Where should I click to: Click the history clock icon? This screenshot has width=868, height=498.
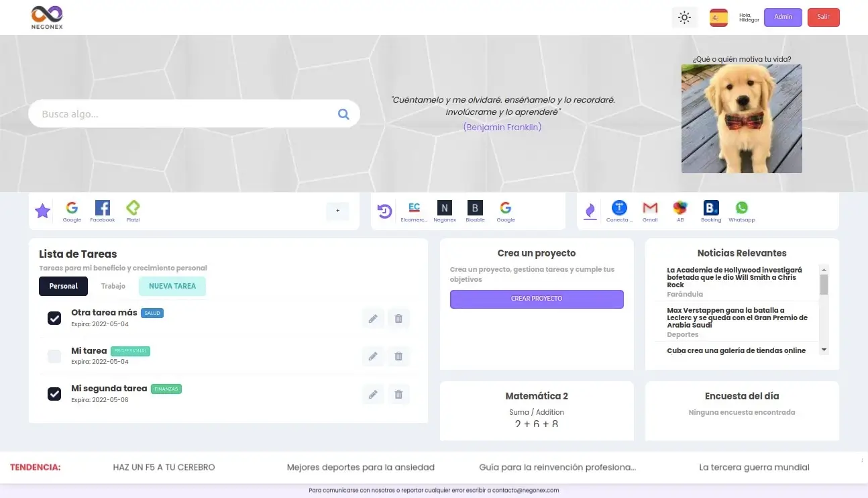pyautogui.click(x=384, y=211)
